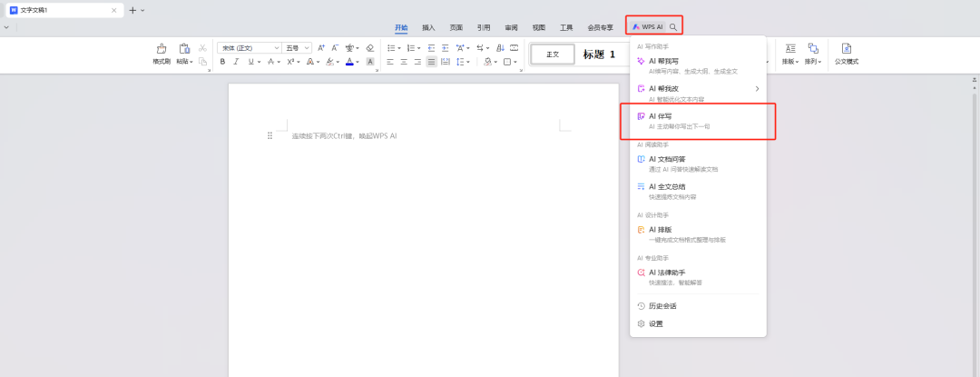Click the clear formatting eraser icon

(x=369, y=47)
